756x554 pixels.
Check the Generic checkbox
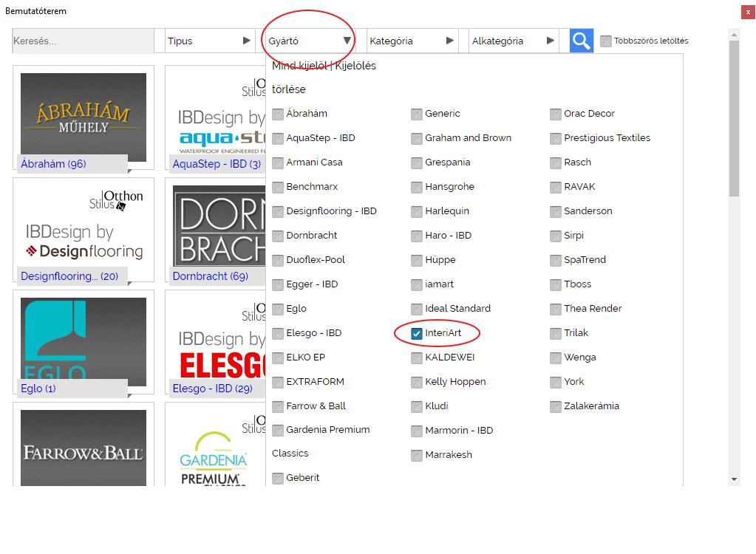click(x=417, y=114)
